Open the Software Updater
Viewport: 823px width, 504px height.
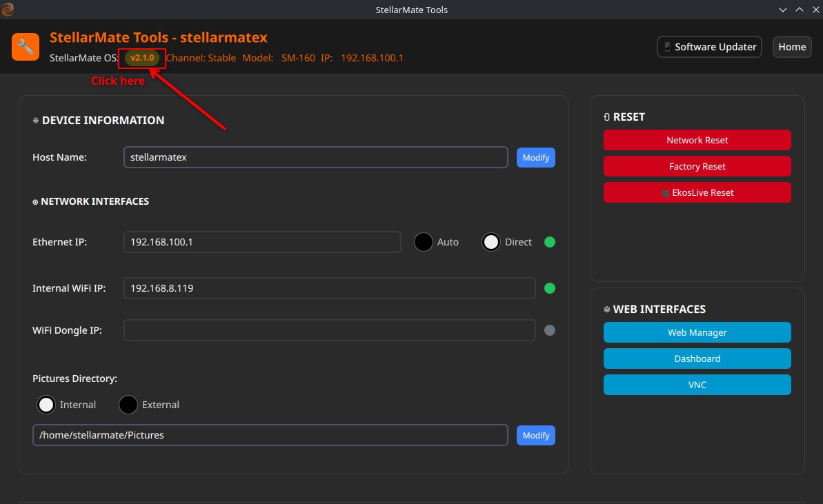[709, 47]
